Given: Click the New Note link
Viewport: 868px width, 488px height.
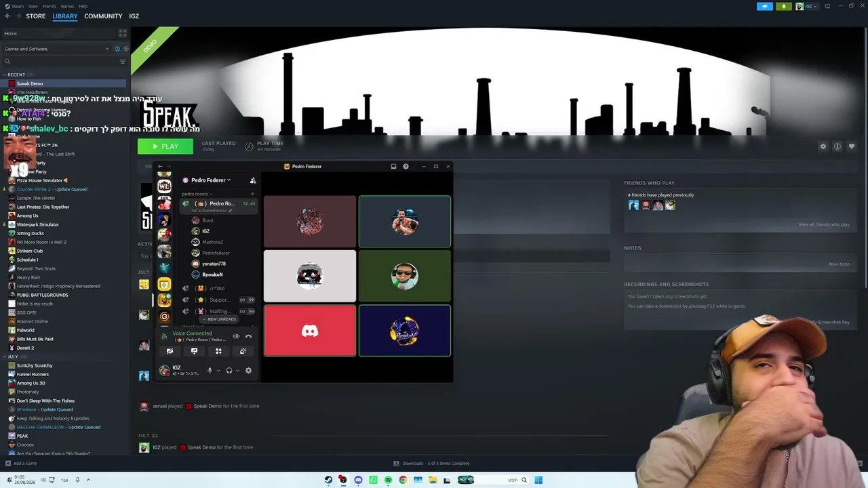Looking at the screenshot, I should (x=839, y=264).
